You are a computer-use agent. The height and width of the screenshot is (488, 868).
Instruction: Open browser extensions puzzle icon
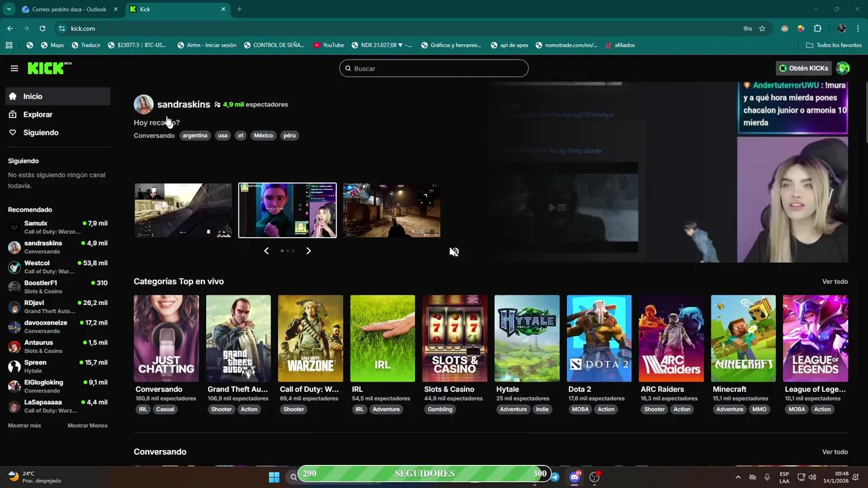coord(817,28)
